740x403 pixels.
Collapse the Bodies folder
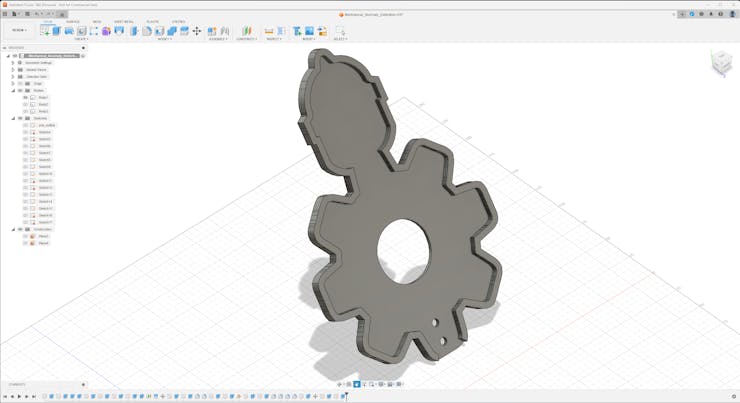(x=13, y=90)
